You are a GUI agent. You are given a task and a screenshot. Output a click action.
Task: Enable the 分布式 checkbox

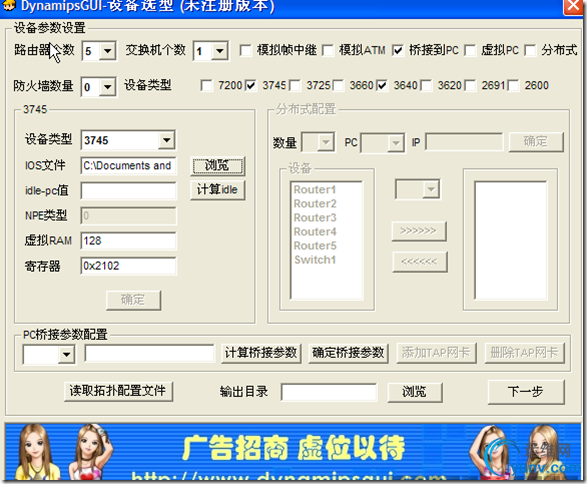(530, 50)
